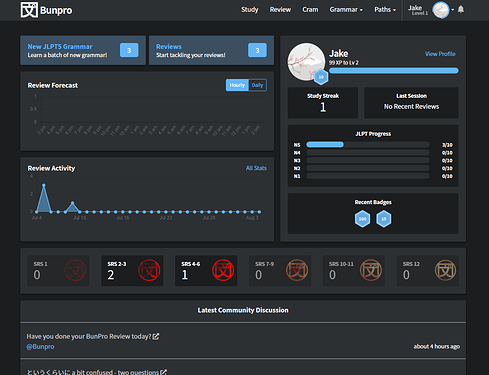Click the N4 JLPT progress bar
This screenshot has height=375, width=489.
pyautogui.click(x=368, y=152)
